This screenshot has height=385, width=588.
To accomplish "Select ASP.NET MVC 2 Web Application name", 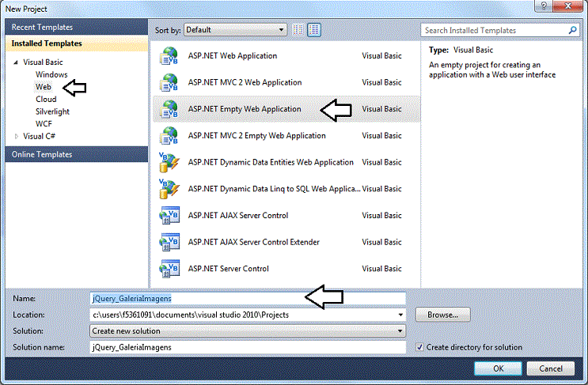I will click(x=245, y=82).
